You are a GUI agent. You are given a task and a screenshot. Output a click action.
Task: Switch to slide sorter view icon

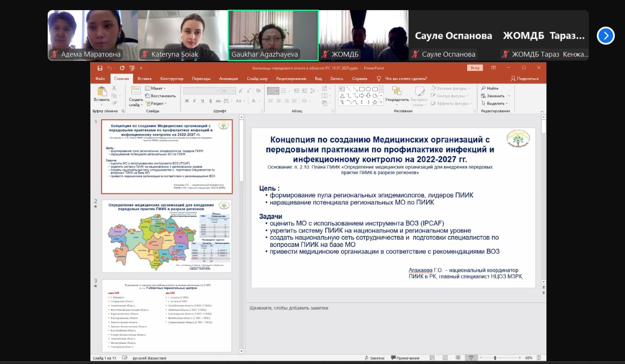(445, 358)
